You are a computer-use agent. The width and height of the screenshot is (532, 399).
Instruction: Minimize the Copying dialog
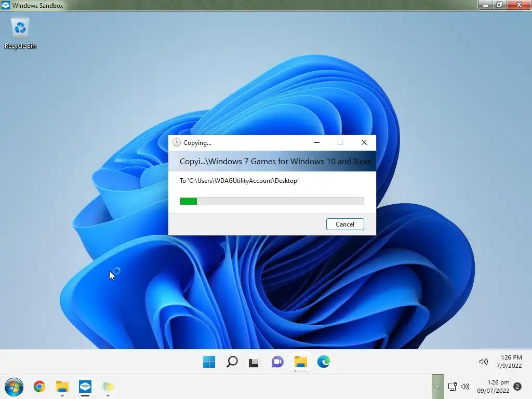pyautogui.click(x=317, y=142)
